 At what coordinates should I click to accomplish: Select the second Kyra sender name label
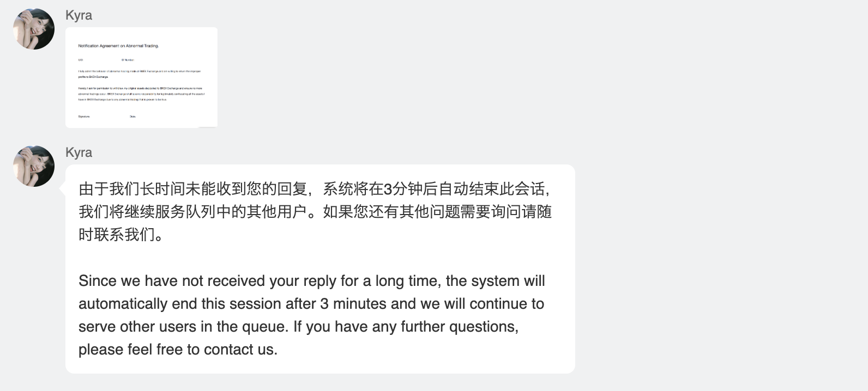pos(79,153)
